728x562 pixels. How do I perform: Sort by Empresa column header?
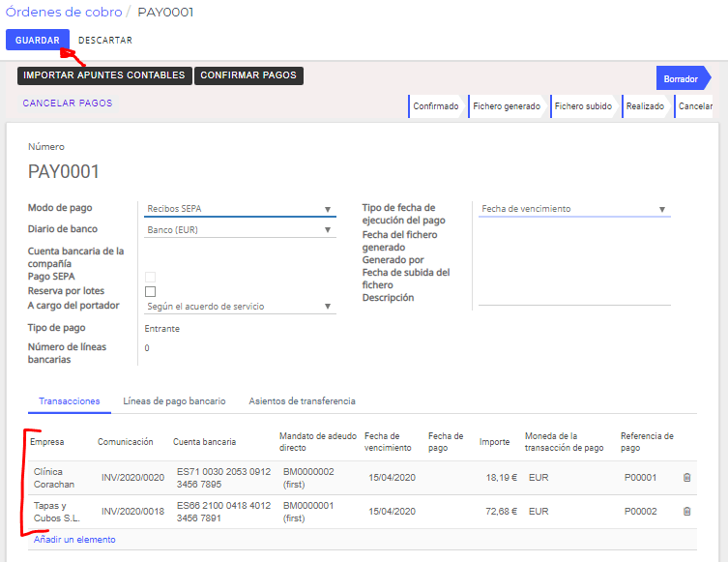pos(47,442)
